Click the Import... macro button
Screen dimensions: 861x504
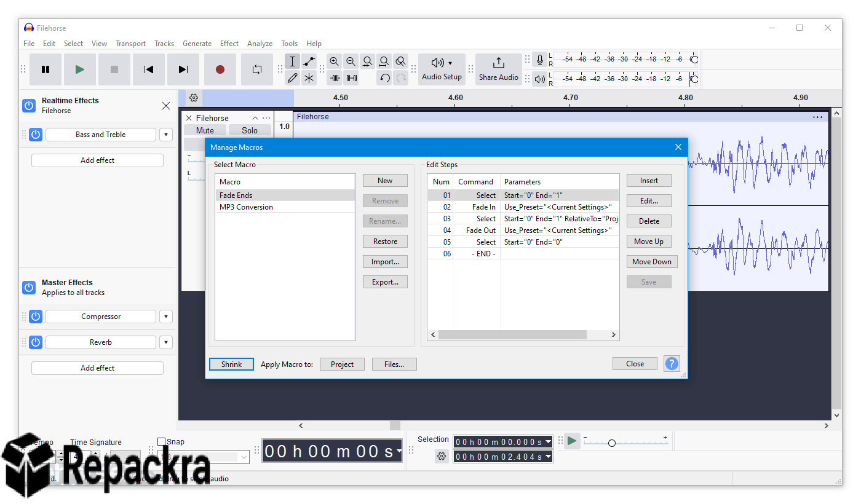click(x=385, y=262)
